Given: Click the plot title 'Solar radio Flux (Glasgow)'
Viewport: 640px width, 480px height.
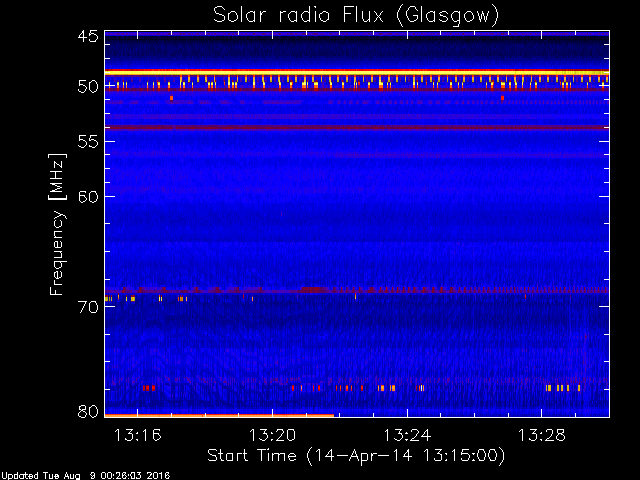Looking at the screenshot, I should pos(356,16).
